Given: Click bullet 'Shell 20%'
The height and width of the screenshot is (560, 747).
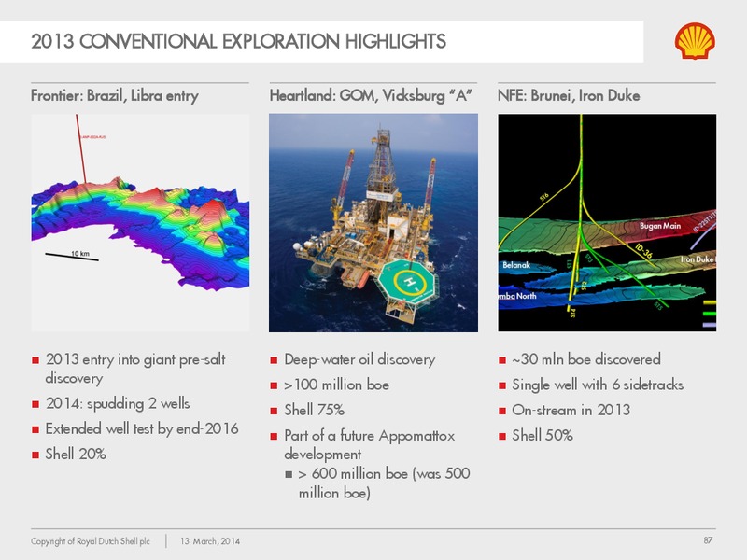Looking at the screenshot, I should click(76, 455).
